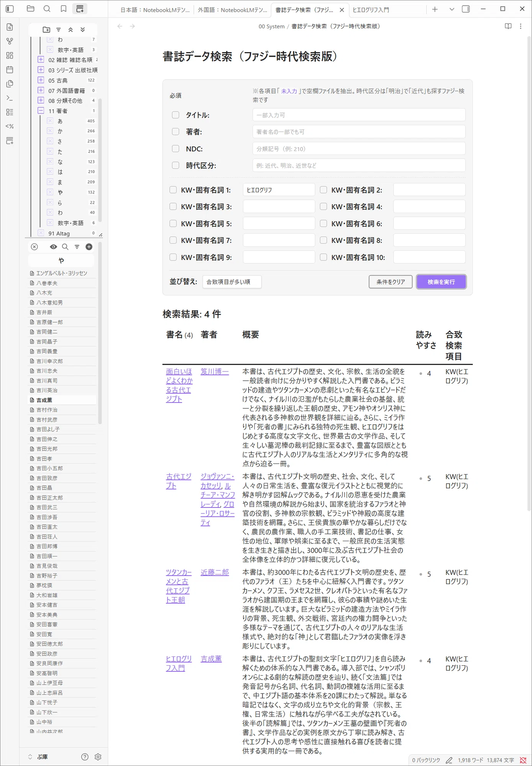Check the KW・固有名詞 1 checkbox
532x766 pixels.
(x=173, y=190)
